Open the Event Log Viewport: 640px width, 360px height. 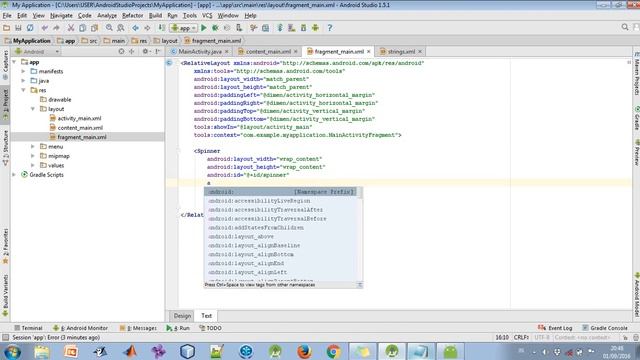(x=556, y=328)
